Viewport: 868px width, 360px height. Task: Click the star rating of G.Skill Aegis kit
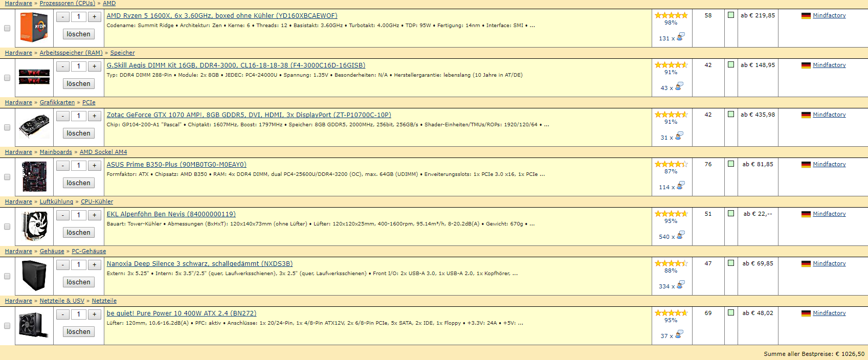[x=671, y=65]
